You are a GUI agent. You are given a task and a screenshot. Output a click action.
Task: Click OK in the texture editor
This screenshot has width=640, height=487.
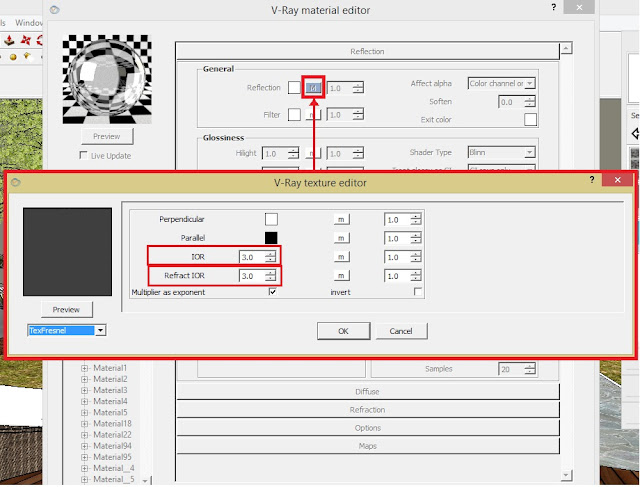(343, 331)
